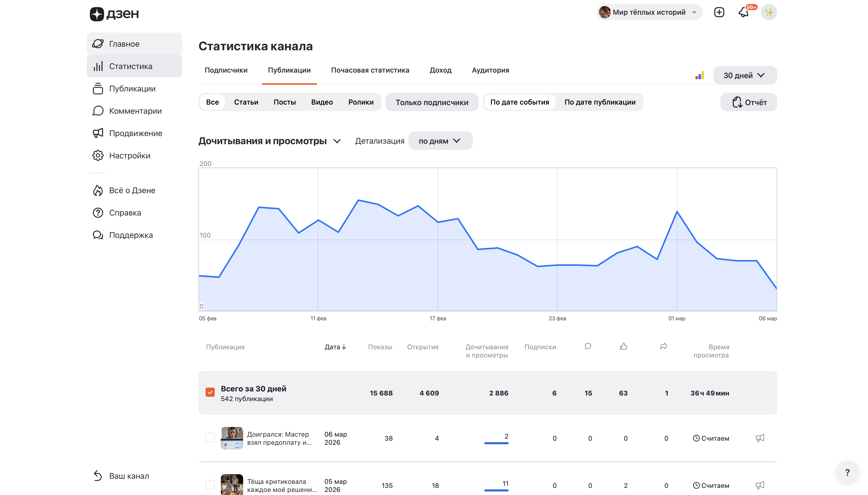Open the Тёща критиковала publication thumbnail
Image resolution: width=868 pixels, height=495 pixels.
coord(232,484)
